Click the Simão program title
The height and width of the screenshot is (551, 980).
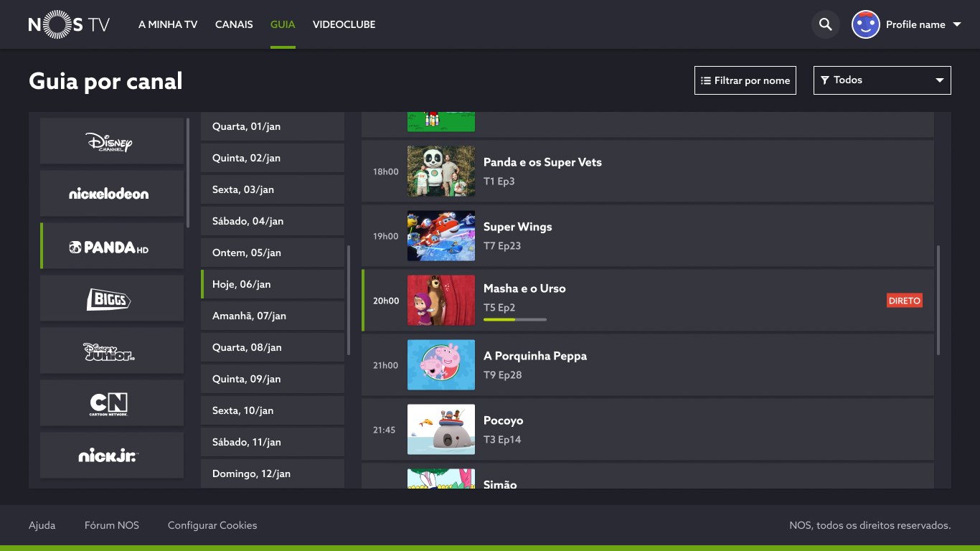[x=500, y=484]
